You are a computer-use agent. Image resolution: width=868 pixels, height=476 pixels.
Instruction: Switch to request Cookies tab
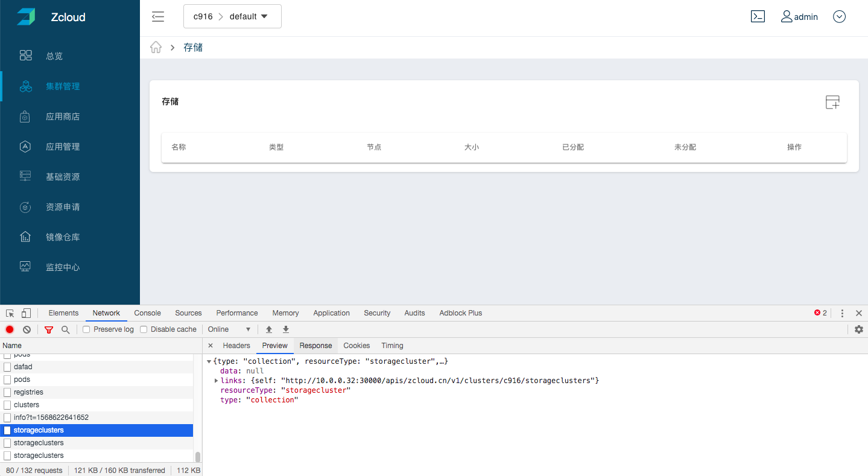pyautogui.click(x=356, y=346)
